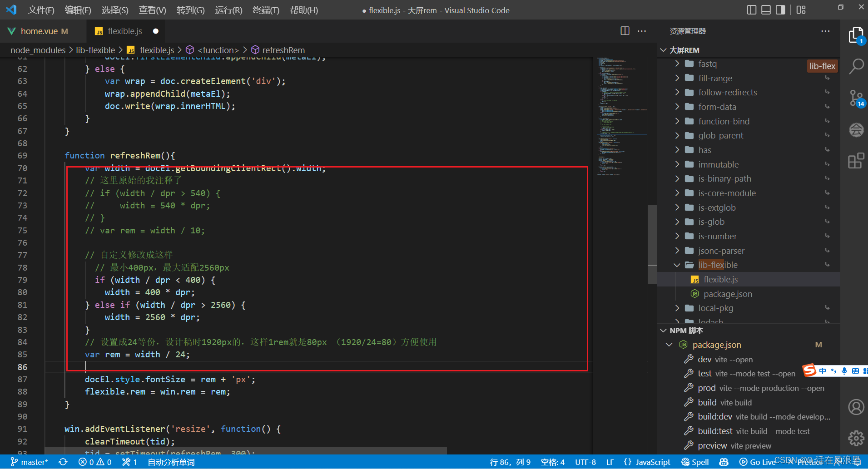The width and height of the screenshot is (868, 469).
Task: Open the 编辑(E) menu
Action: pos(78,10)
